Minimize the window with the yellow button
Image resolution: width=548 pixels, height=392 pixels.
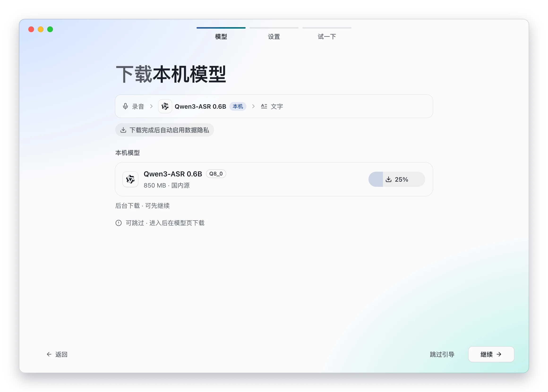[41, 29]
